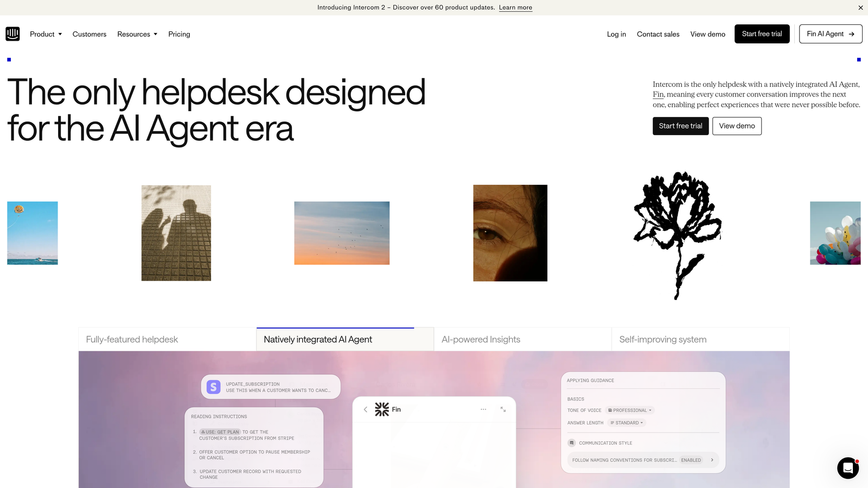The height and width of the screenshot is (488, 868).
Task: Click Contact sales link
Action: tap(658, 34)
